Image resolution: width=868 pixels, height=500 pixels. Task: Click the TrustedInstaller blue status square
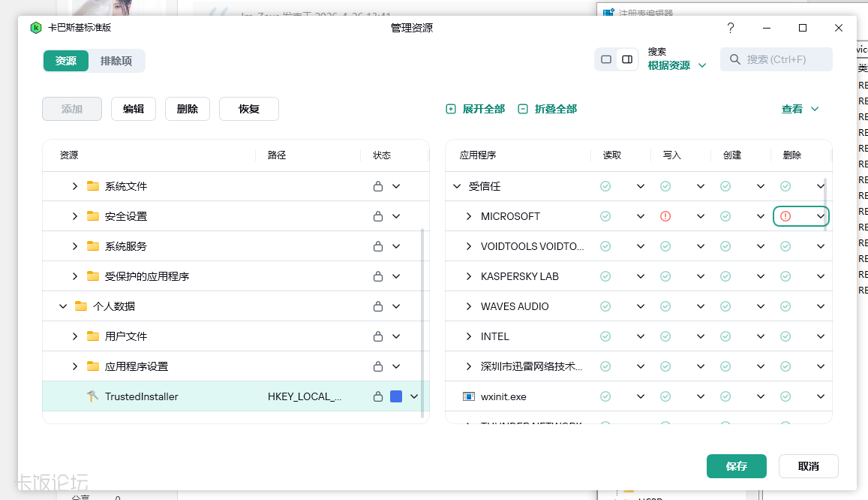coord(396,396)
